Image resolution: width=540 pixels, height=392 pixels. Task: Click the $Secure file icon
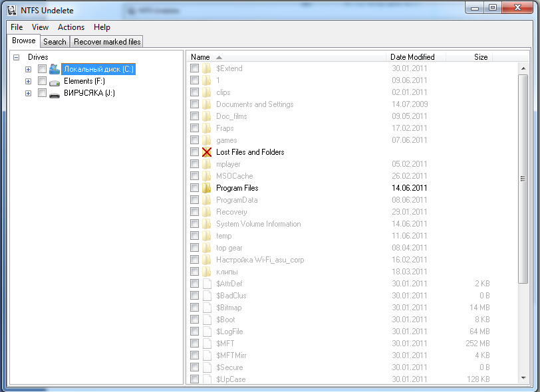(x=207, y=367)
